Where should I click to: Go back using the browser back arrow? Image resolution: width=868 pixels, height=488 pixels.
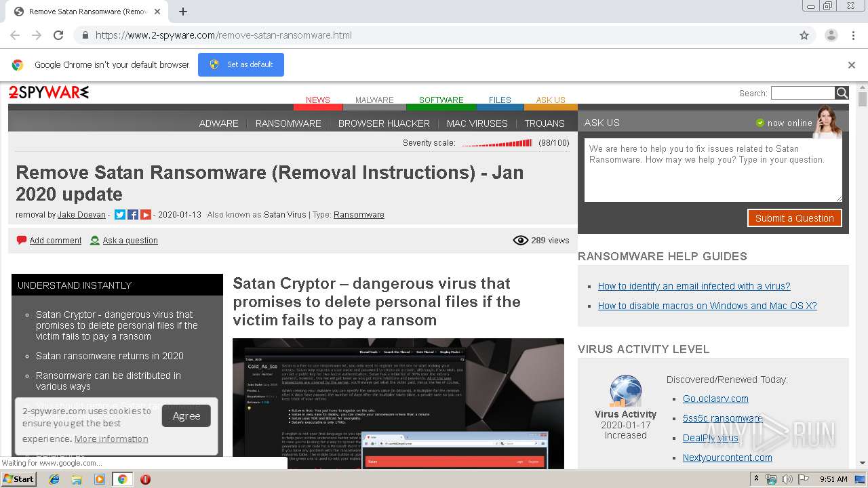point(15,35)
